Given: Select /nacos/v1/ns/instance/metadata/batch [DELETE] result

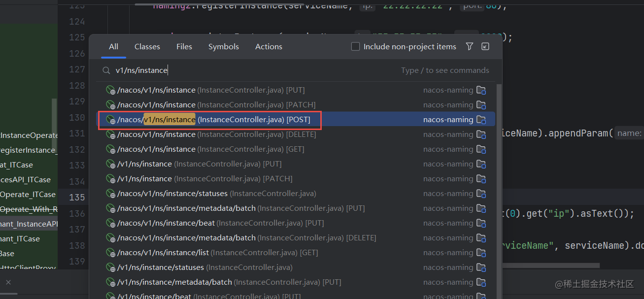Looking at the screenshot, I should click(296, 238).
